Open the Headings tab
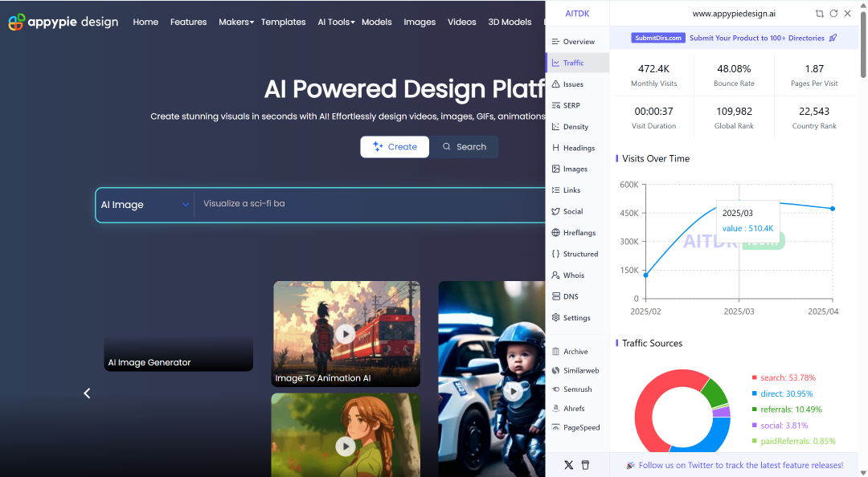 pyautogui.click(x=577, y=148)
